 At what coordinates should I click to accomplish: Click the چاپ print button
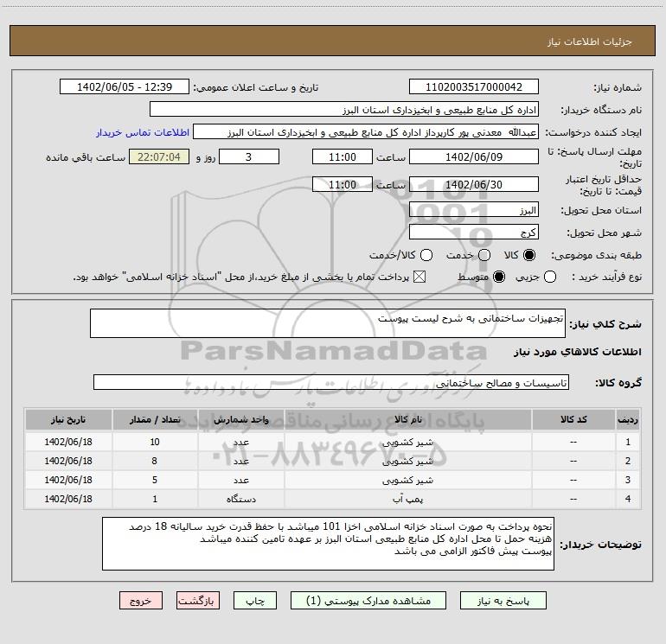click(x=255, y=601)
